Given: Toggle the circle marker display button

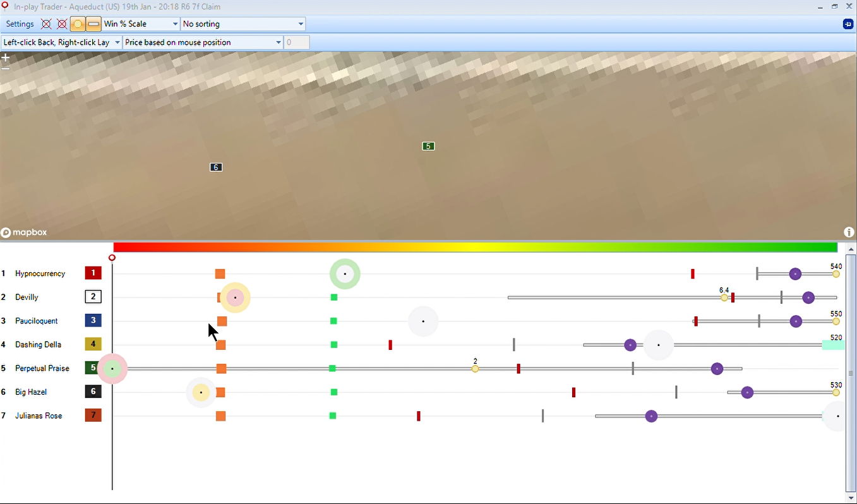Looking at the screenshot, I should click(x=78, y=24).
